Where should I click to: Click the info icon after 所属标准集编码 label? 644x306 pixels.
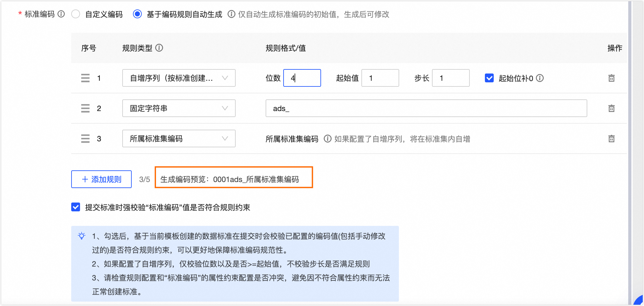[x=328, y=139]
